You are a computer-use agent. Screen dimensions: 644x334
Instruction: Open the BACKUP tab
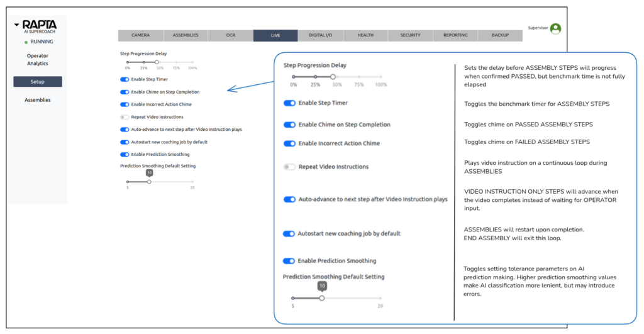(x=500, y=36)
